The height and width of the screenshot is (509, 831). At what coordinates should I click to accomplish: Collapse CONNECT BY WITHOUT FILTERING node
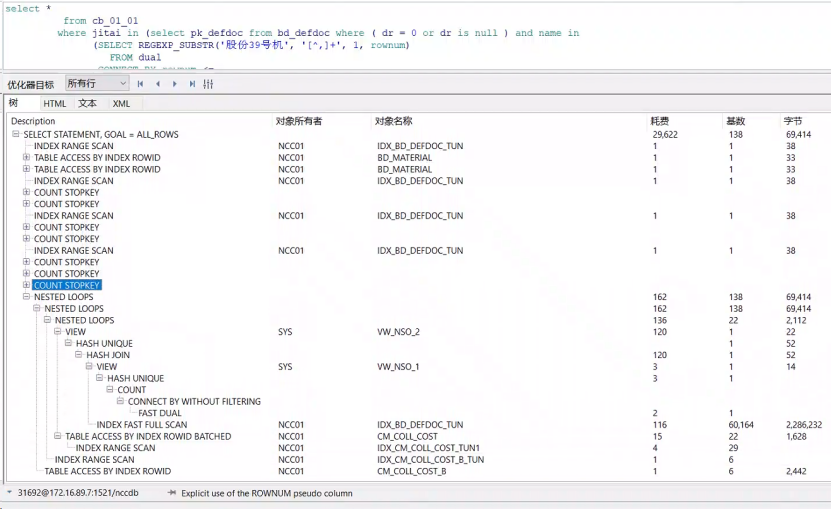pos(120,401)
